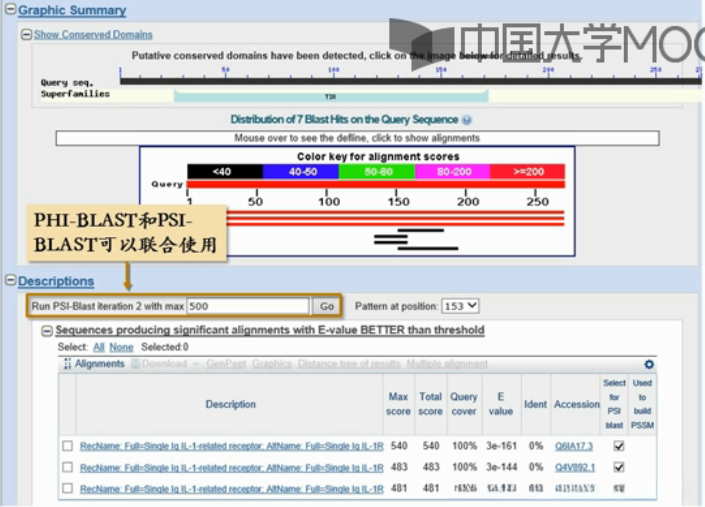This screenshot has height=507, width=705.
Task: Click the magenta 80-200 color key block
Action: click(452, 172)
